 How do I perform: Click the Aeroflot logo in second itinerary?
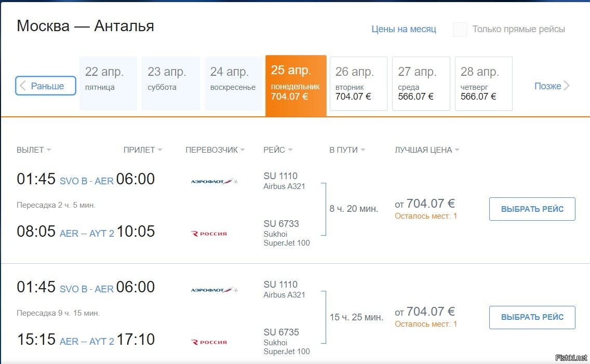click(x=214, y=290)
